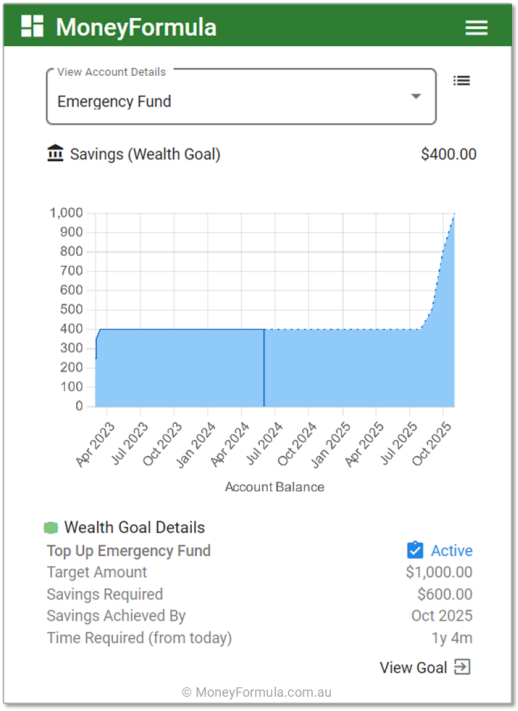The width and height of the screenshot is (518, 711).
Task: Click the 500 y-axis label
Action: click(x=71, y=309)
